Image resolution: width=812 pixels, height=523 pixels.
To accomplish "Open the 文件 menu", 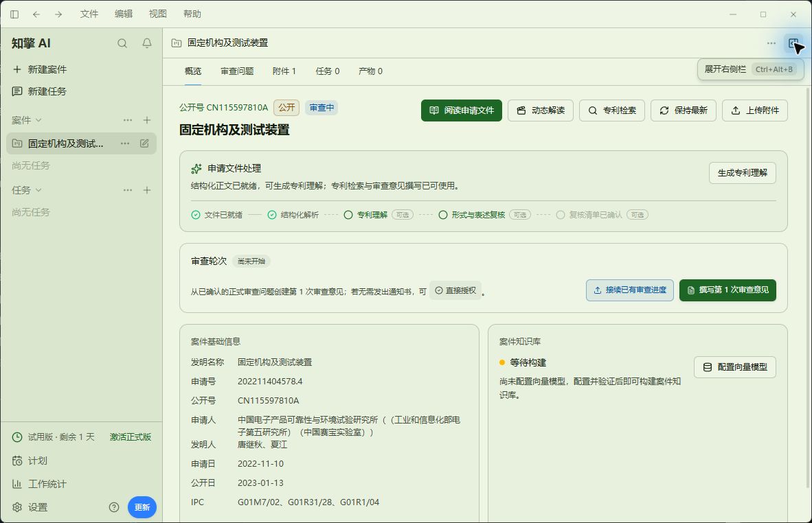I will click(x=89, y=14).
